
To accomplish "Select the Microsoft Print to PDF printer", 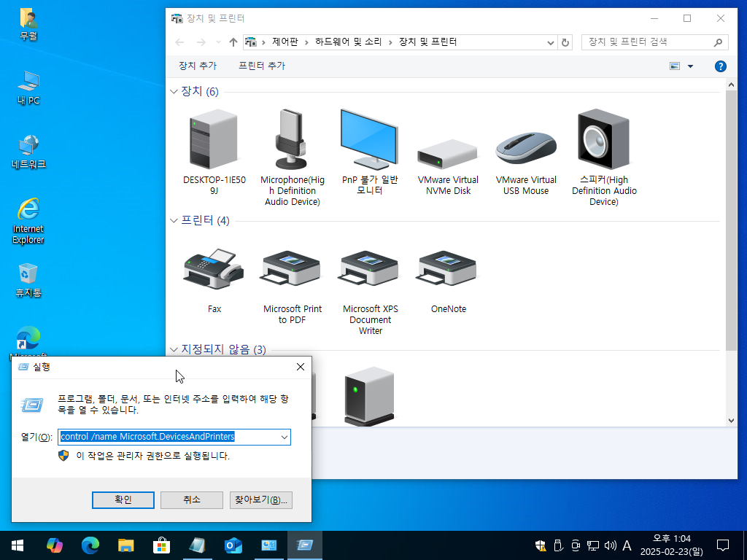I will [292, 286].
